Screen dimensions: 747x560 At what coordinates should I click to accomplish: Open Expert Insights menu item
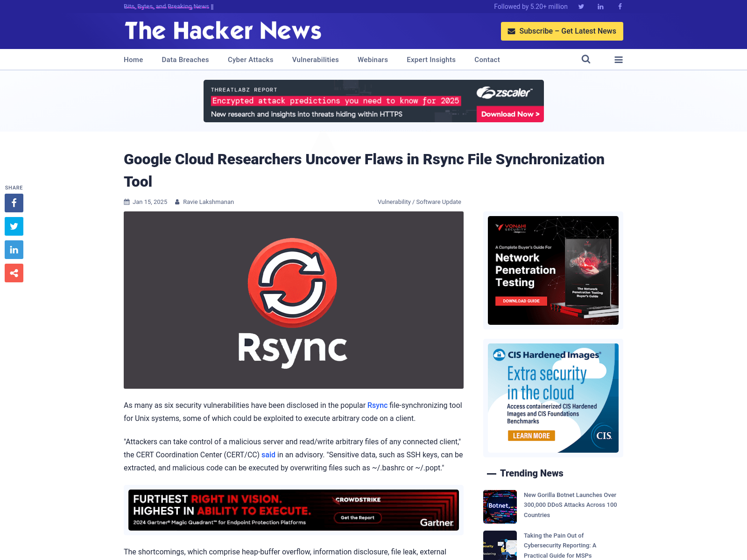click(x=431, y=60)
